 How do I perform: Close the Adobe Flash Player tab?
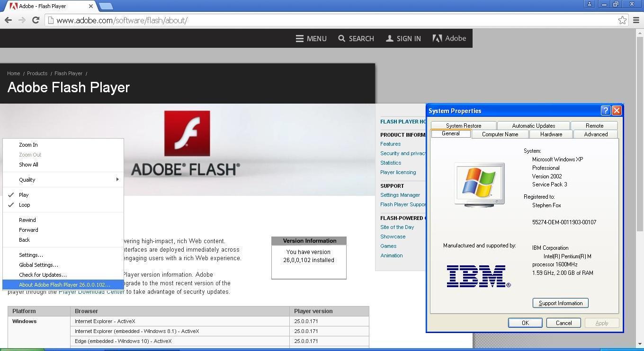[x=91, y=6]
